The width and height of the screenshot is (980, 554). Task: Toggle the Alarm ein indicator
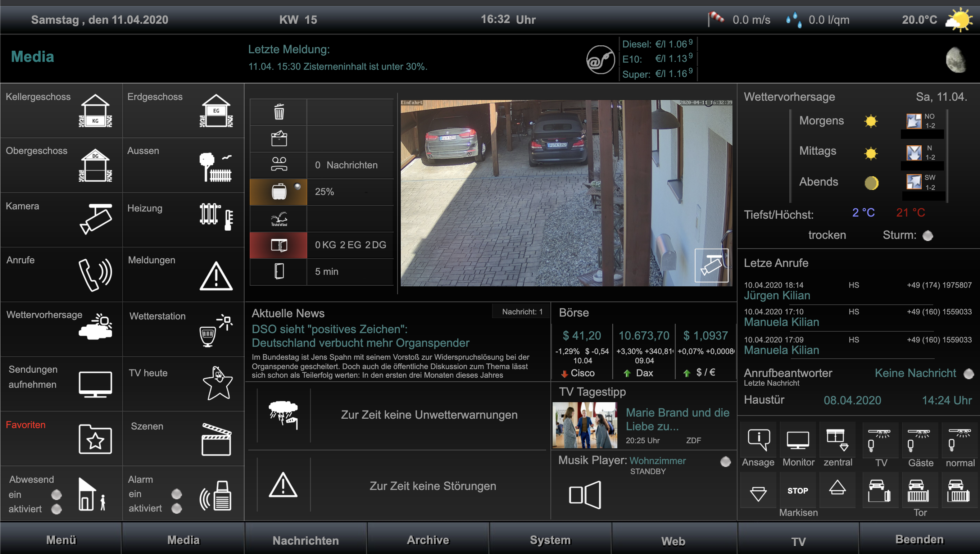click(177, 494)
